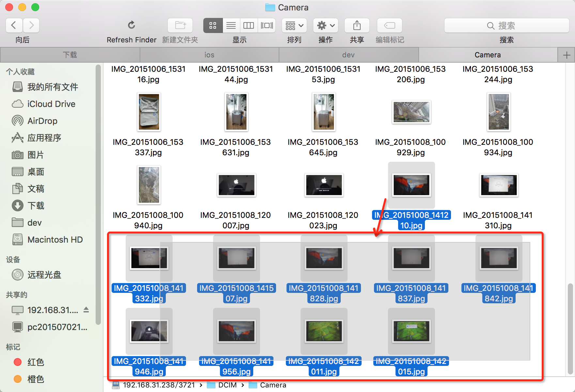
Task: Open the action (操作) gear menu
Action: point(326,25)
